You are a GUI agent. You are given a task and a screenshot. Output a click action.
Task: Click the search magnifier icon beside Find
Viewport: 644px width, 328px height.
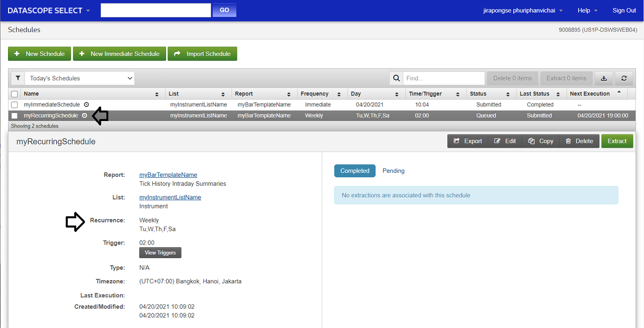point(396,78)
